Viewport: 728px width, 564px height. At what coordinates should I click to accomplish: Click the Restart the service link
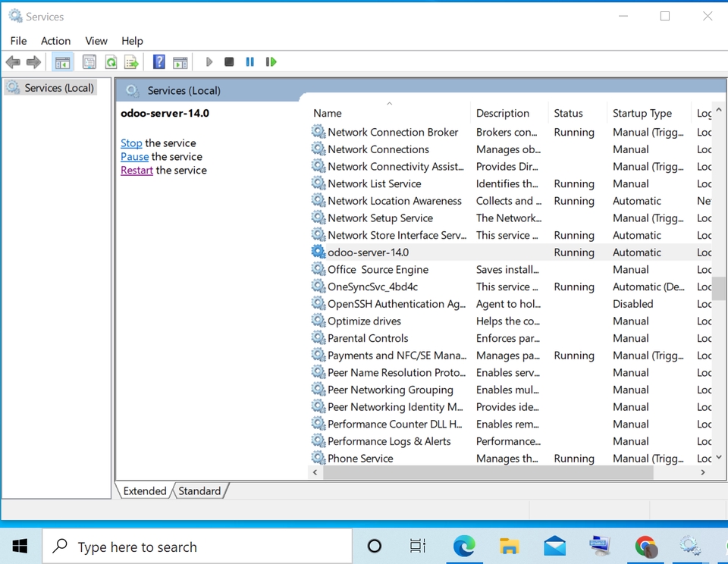coord(136,171)
